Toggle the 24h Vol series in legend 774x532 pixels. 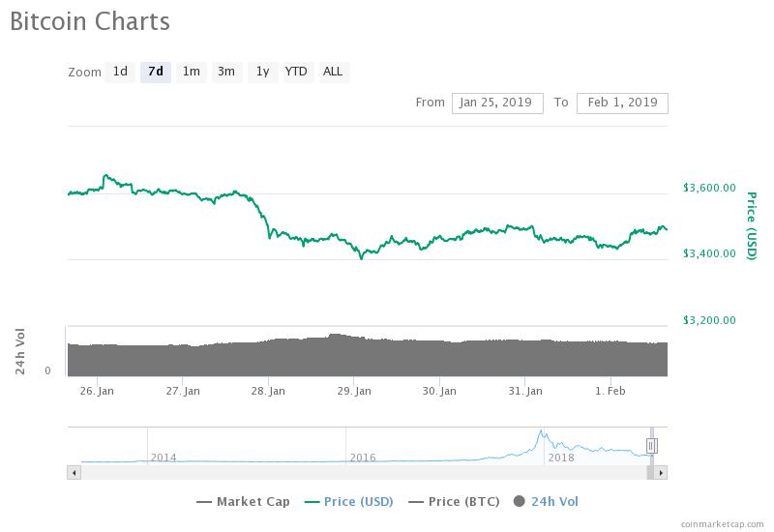[x=546, y=502]
